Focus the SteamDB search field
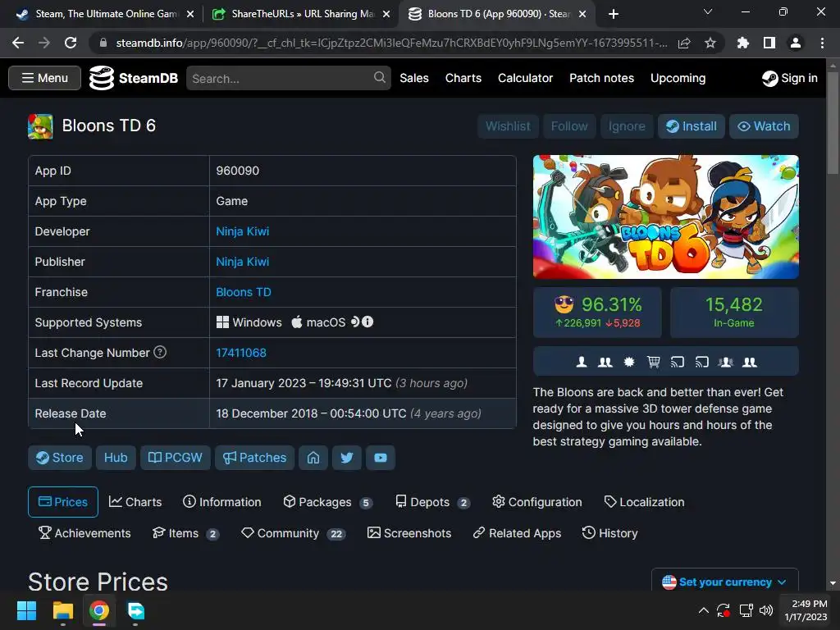 point(288,78)
